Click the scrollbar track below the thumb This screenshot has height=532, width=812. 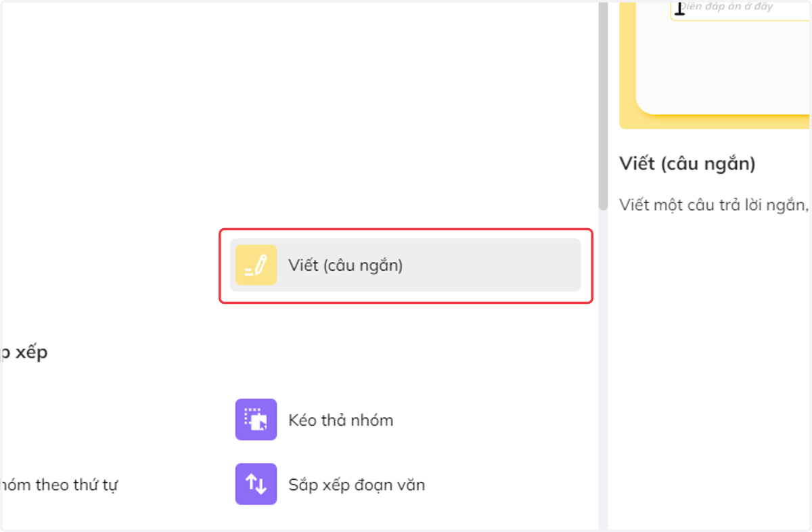(x=603, y=369)
